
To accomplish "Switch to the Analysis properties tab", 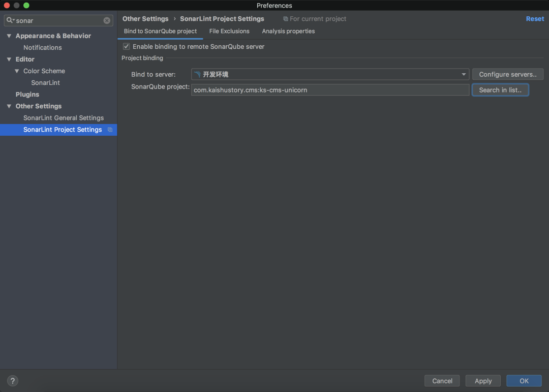I will [288, 31].
